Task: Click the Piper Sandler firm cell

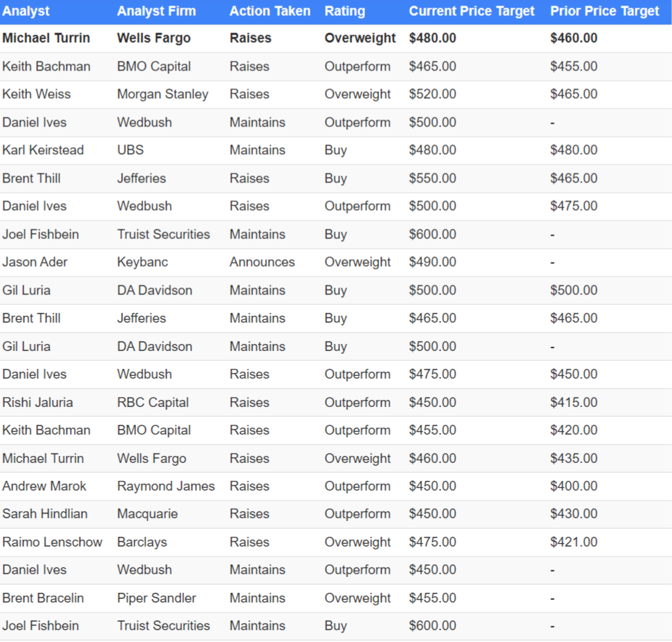Action: point(156,598)
